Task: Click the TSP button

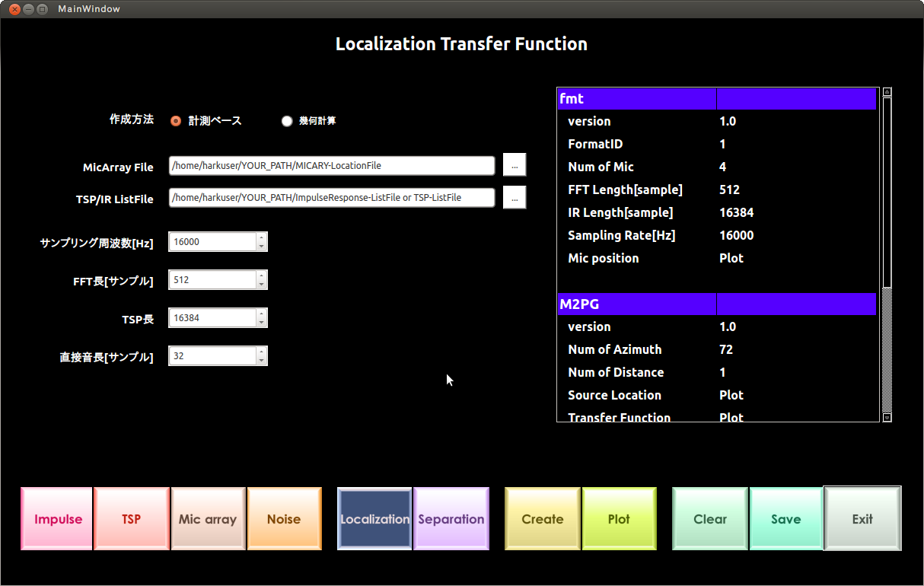Action: pos(131,518)
